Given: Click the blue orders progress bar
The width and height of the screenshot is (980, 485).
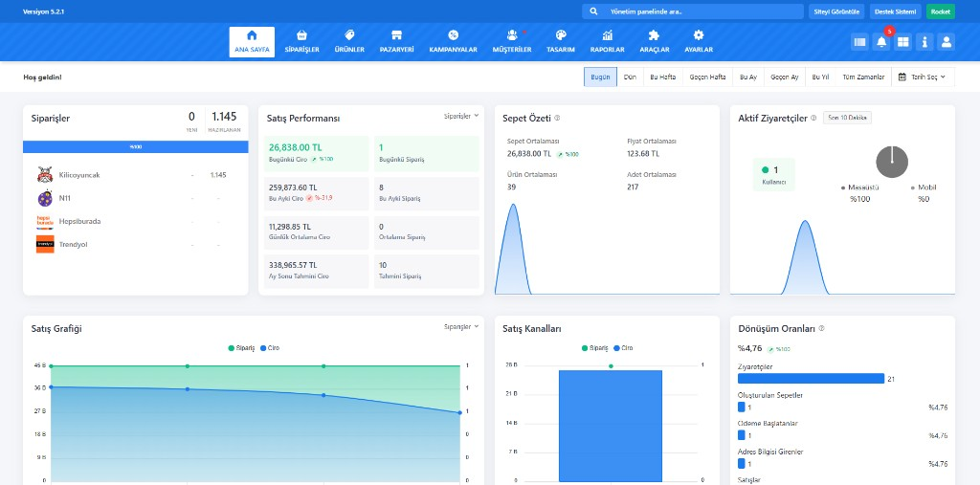Looking at the screenshot, I should coord(136,147).
